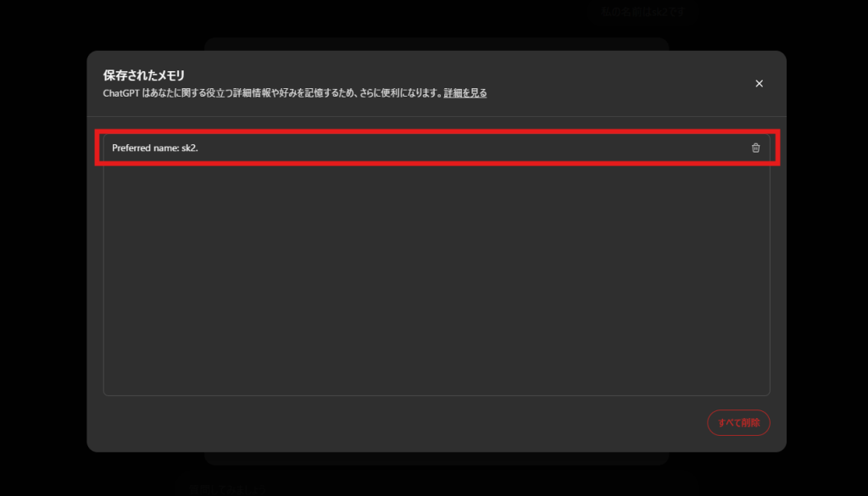Click the dimmed backdrop left of the dialog
868x496 pixels.
pos(43,249)
